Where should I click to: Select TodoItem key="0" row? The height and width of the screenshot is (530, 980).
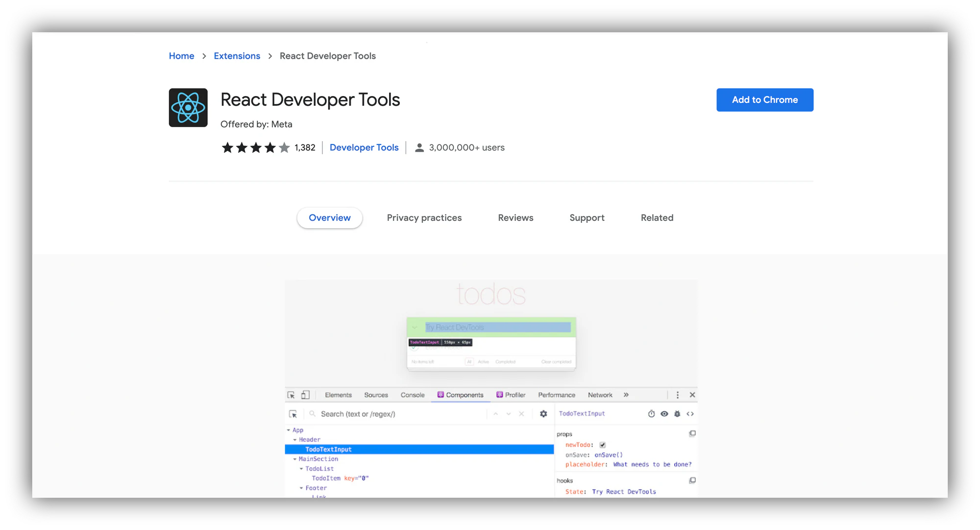point(340,479)
